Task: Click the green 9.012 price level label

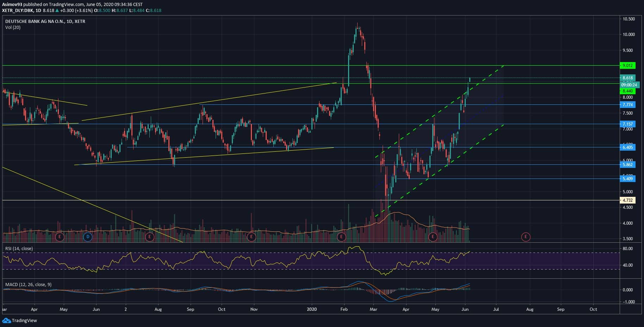Action: point(627,66)
